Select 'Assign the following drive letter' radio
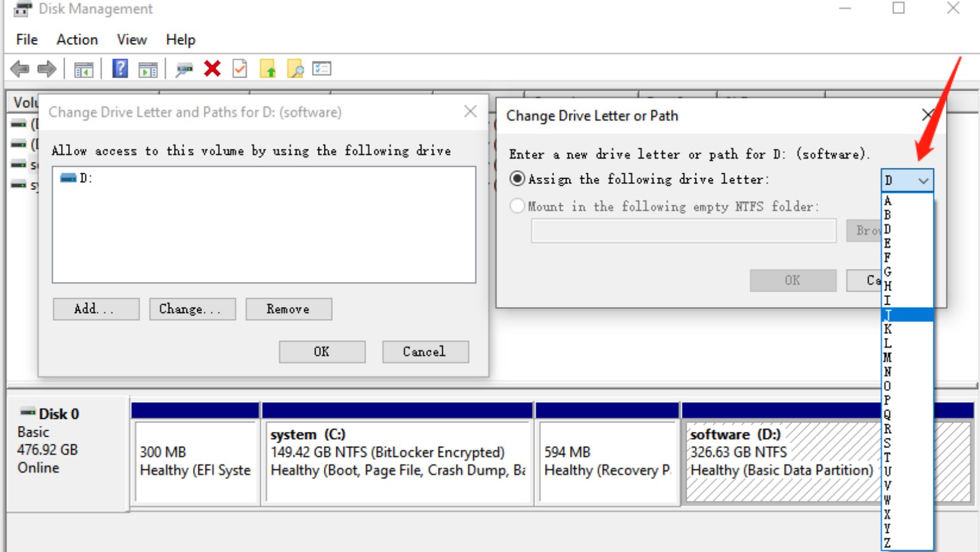The height and width of the screenshot is (552, 980). click(x=517, y=179)
